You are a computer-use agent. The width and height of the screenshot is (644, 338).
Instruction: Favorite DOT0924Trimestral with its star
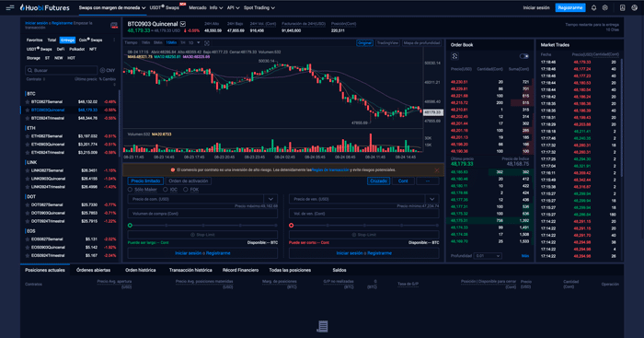[x=28, y=221]
